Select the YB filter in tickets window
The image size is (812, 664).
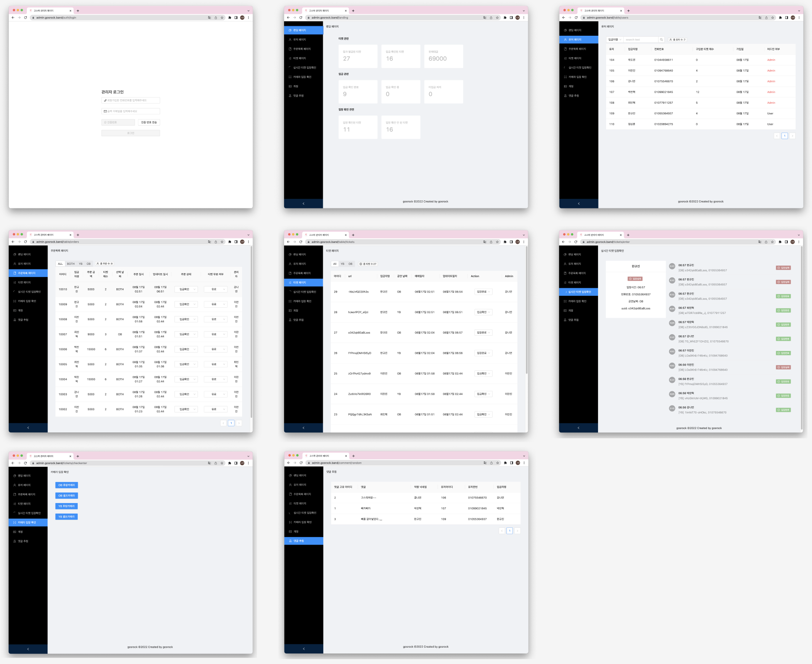[x=343, y=264]
